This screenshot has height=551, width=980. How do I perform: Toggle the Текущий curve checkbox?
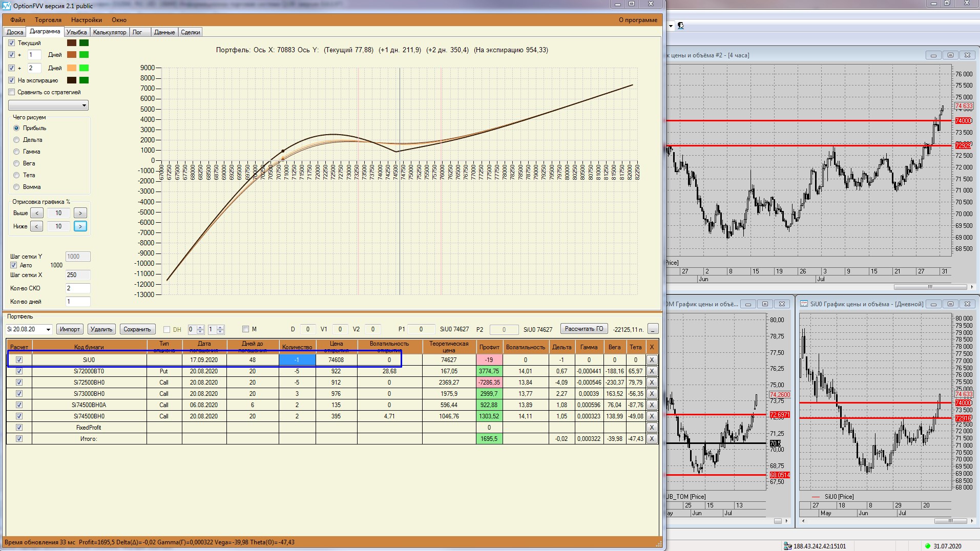[x=12, y=43]
